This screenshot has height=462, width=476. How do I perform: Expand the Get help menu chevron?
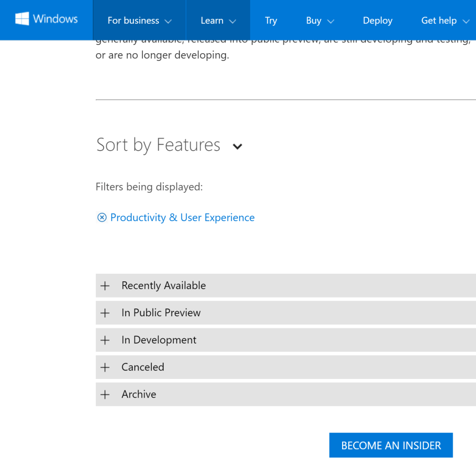click(x=467, y=20)
